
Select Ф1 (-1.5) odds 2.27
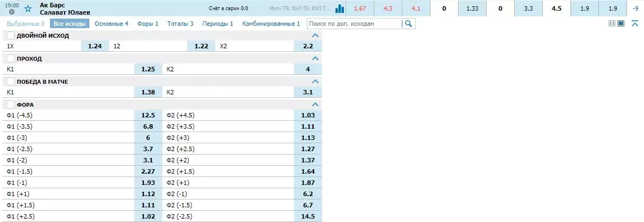coord(148,171)
